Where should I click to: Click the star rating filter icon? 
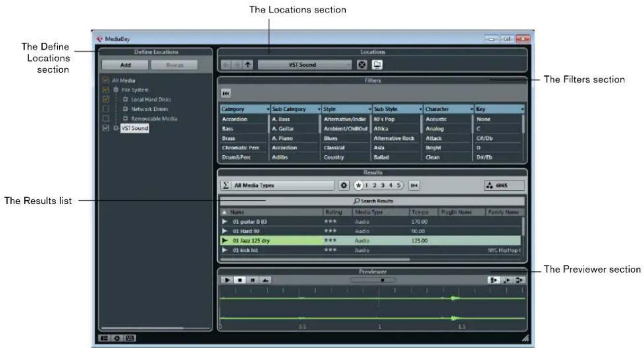[x=359, y=185]
